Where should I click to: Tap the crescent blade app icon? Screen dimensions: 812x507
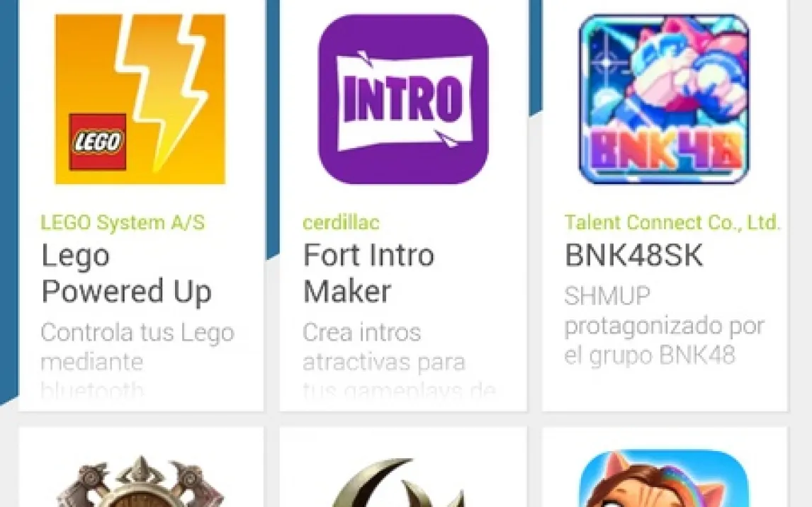tap(403, 482)
